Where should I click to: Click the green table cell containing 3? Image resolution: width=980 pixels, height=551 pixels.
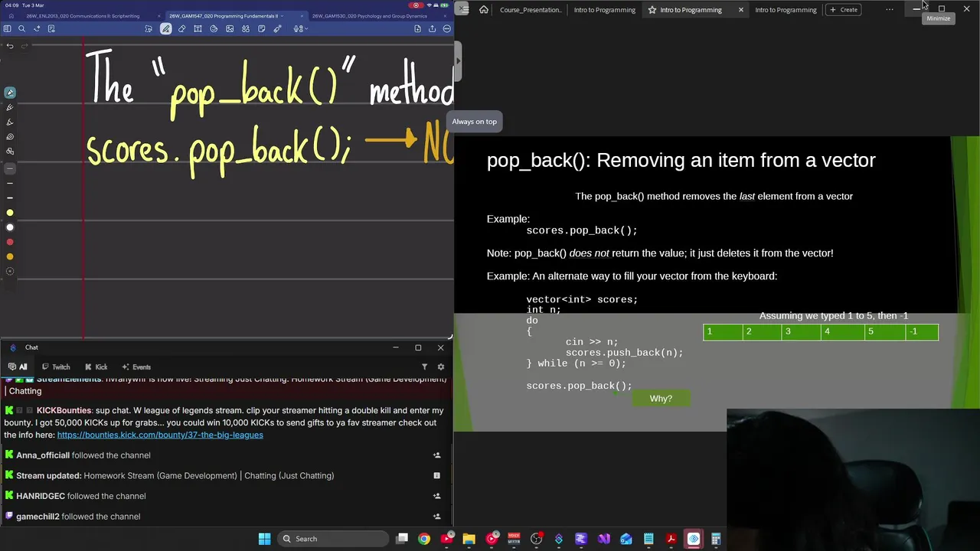(801, 331)
